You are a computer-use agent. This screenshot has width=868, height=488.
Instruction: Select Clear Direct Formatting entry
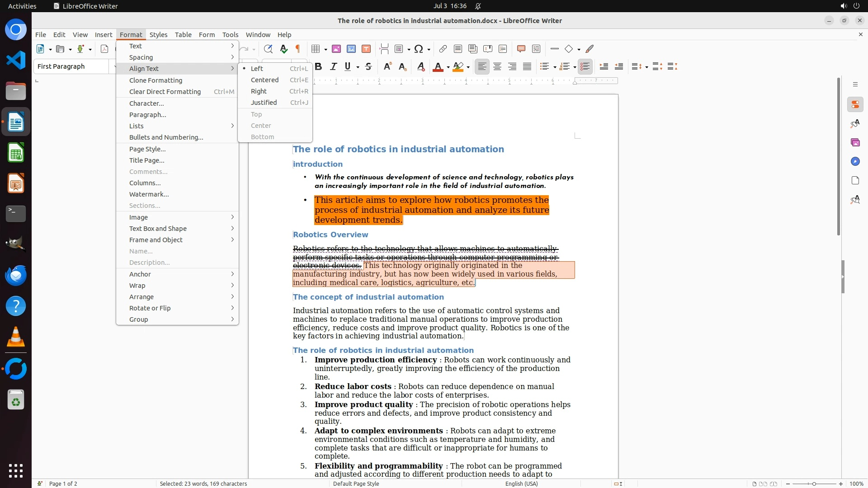[x=165, y=92]
